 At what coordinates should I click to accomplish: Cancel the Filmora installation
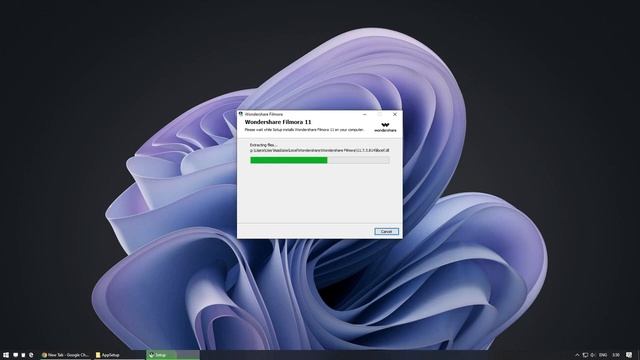[x=386, y=231]
